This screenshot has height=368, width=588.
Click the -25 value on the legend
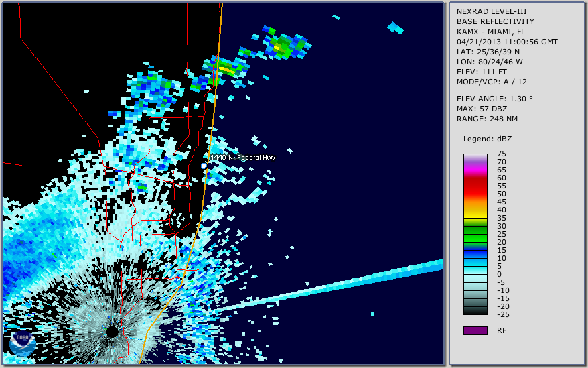503,314
